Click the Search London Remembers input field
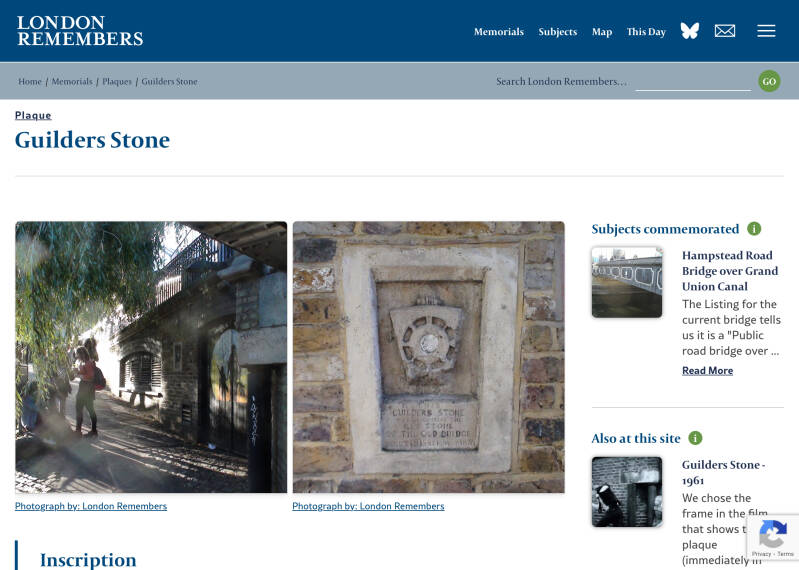This screenshot has width=799, height=570. pyautogui.click(x=693, y=82)
